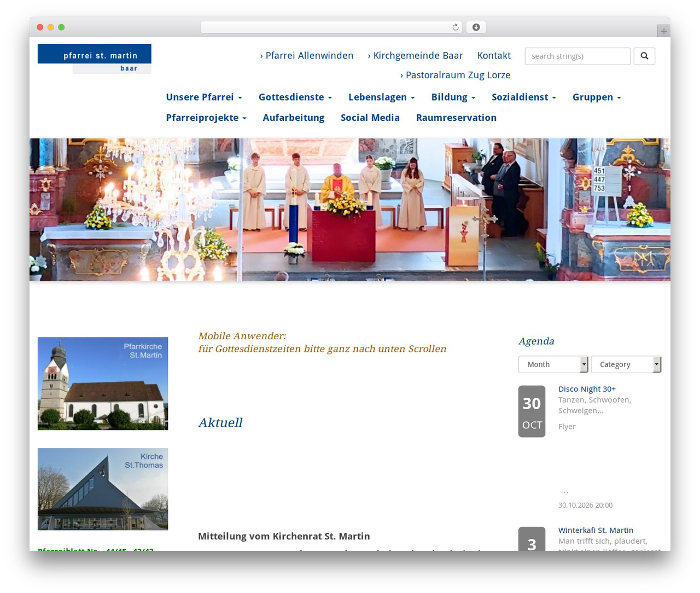Open Kirchgemeinde Baar link

click(x=415, y=55)
